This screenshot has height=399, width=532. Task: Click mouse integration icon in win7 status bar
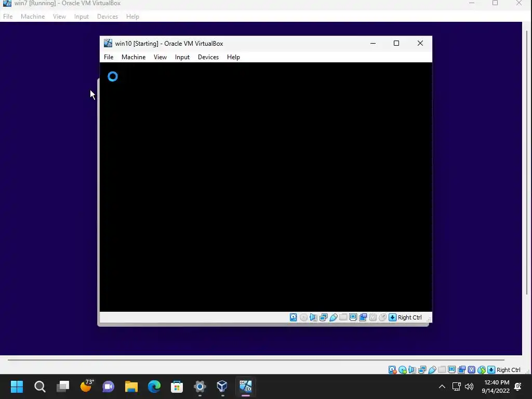pyautogui.click(x=481, y=370)
